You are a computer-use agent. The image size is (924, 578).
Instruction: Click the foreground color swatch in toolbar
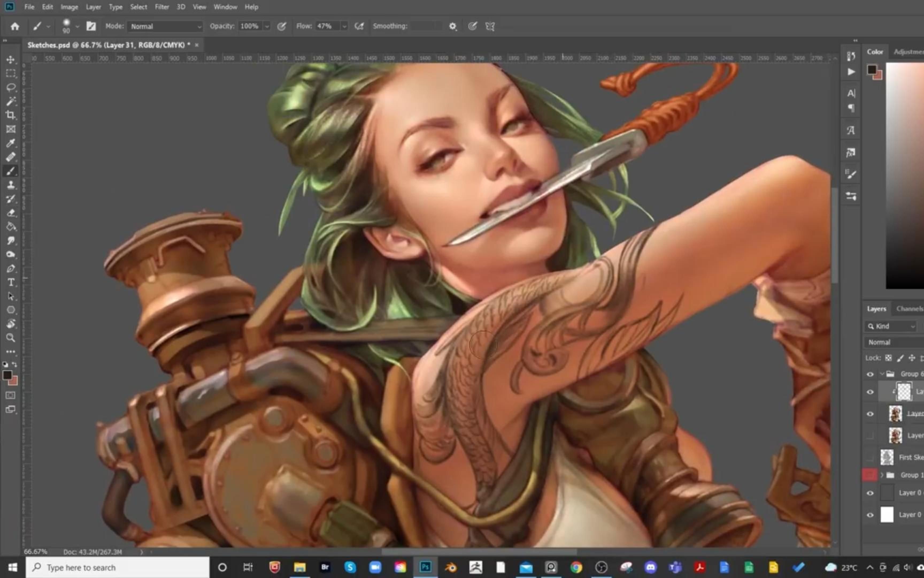coord(7,375)
